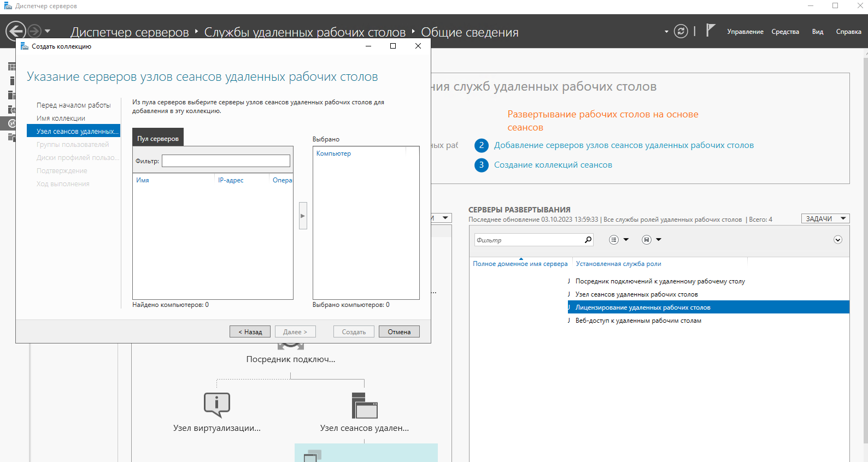Click the refresh icon in header
Screen dimensions: 868x462
pyautogui.click(x=681, y=31)
